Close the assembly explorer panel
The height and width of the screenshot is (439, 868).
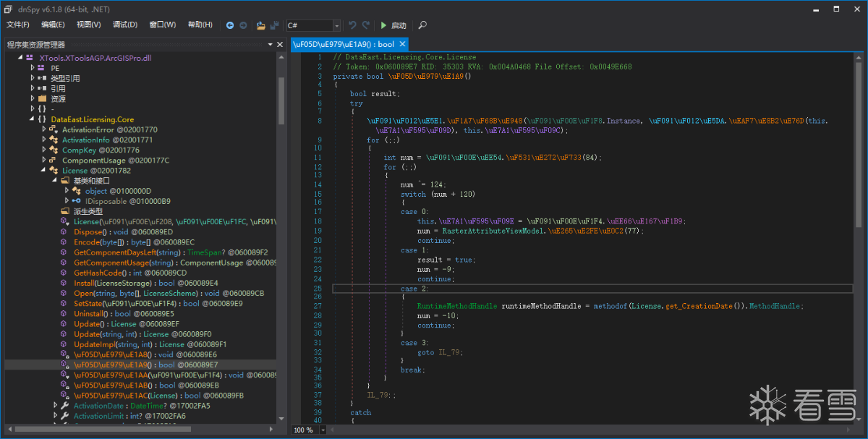(x=280, y=45)
